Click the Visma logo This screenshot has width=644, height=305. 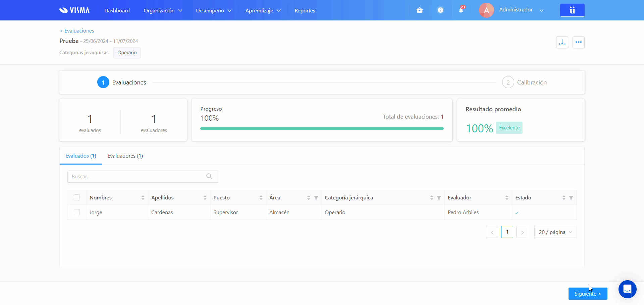(x=74, y=10)
